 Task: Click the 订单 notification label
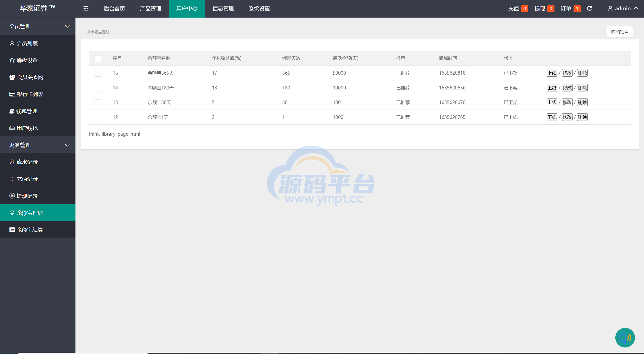(566, 9)
